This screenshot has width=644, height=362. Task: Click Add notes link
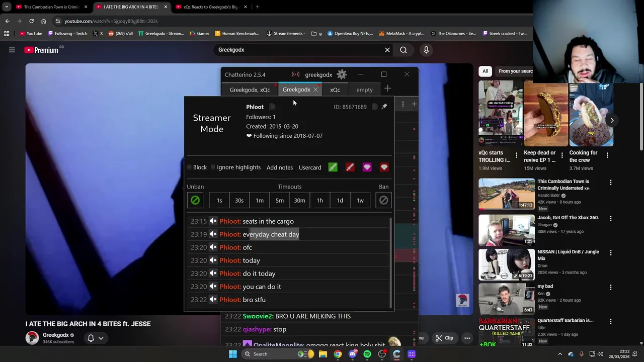pyautogui.click(x=280, y=167)
